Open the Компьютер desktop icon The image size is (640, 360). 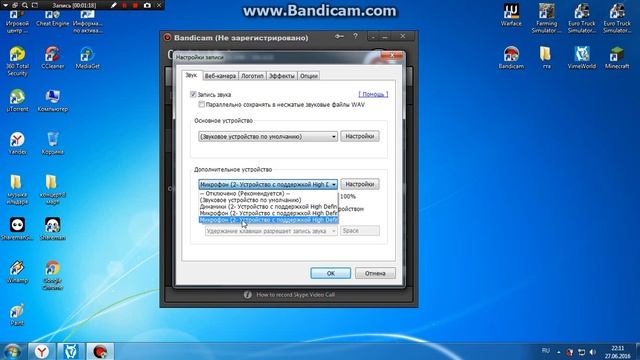52,100
